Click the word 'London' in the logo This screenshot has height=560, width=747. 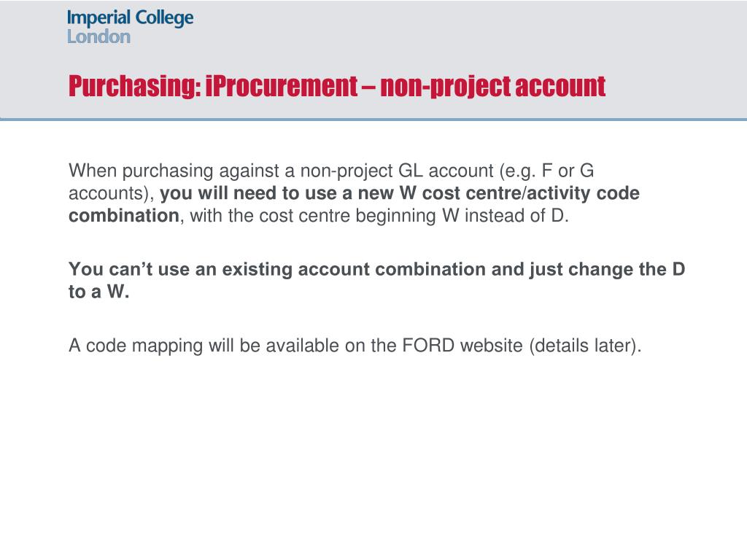98,36
